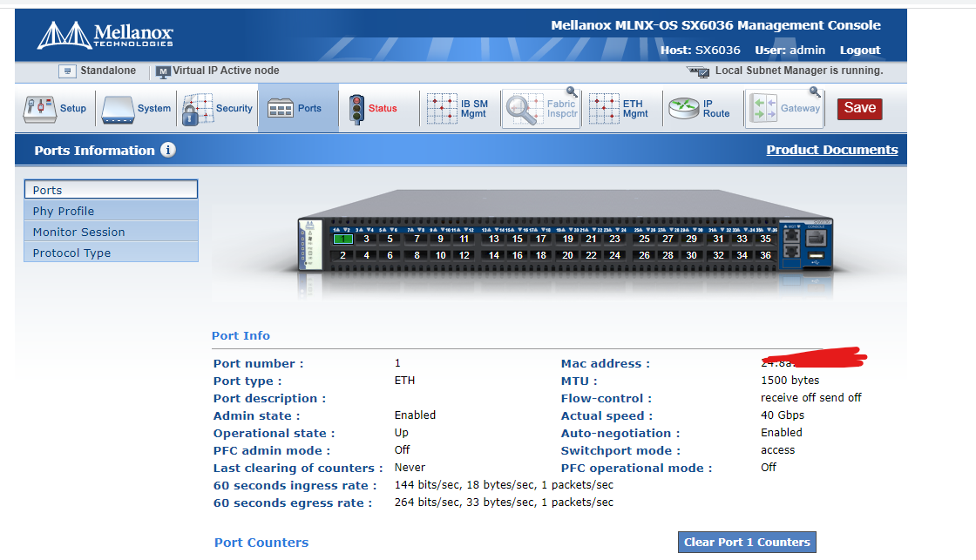Click the Mellanox Technologies logo
976x560 pixels.
click(x=105, y=35)
